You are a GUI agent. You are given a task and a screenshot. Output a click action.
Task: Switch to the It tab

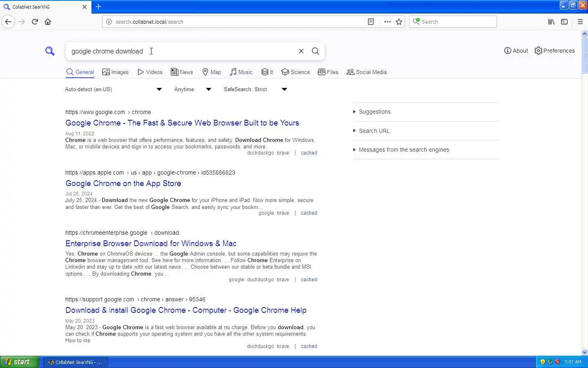[267, 72]
